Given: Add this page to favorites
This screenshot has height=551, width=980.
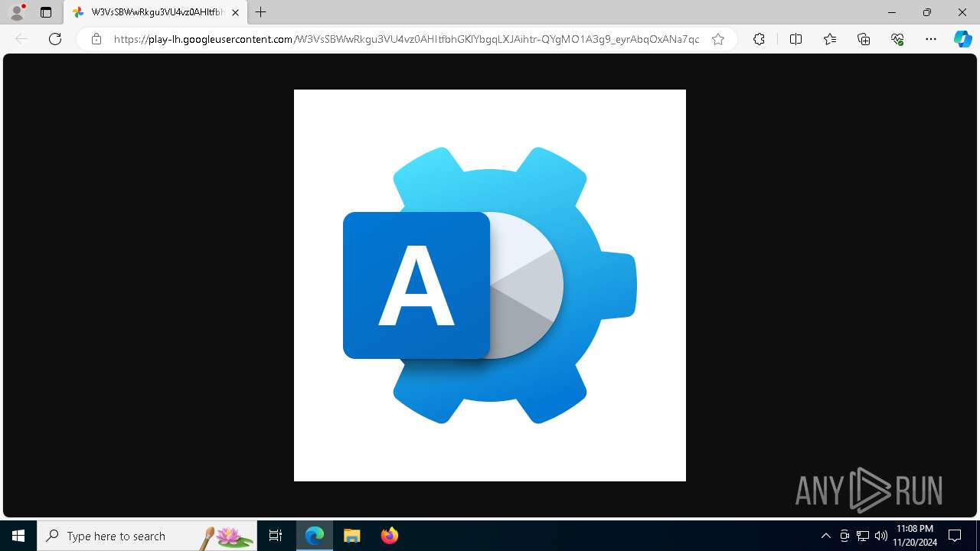Looking at the screenshot, I should click(718, 39).
